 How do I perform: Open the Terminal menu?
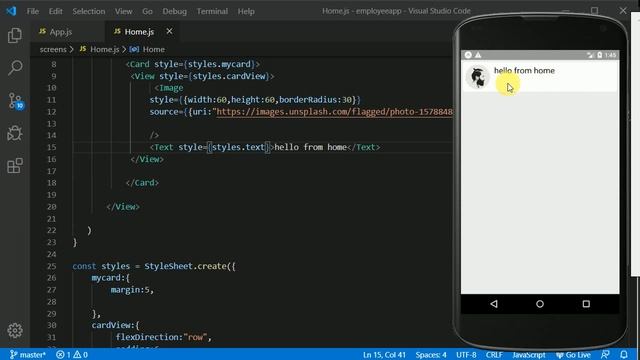(212, 11)
